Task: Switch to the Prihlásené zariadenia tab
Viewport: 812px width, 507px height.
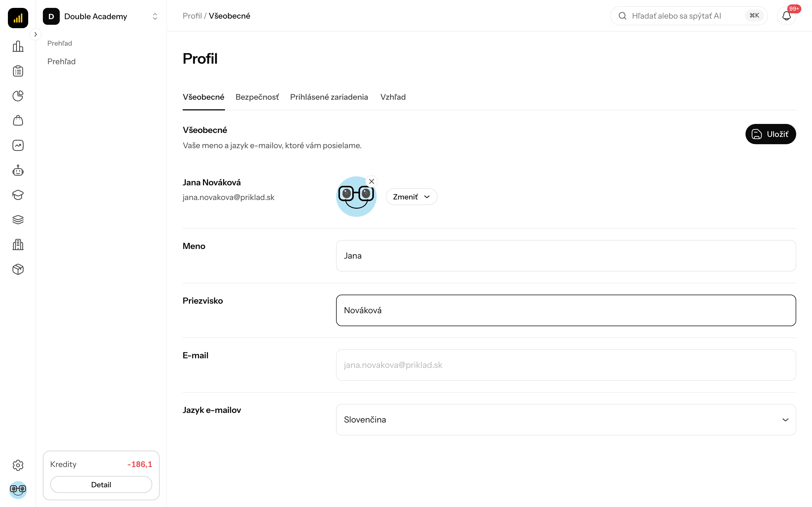Action: tap(329, 97)
